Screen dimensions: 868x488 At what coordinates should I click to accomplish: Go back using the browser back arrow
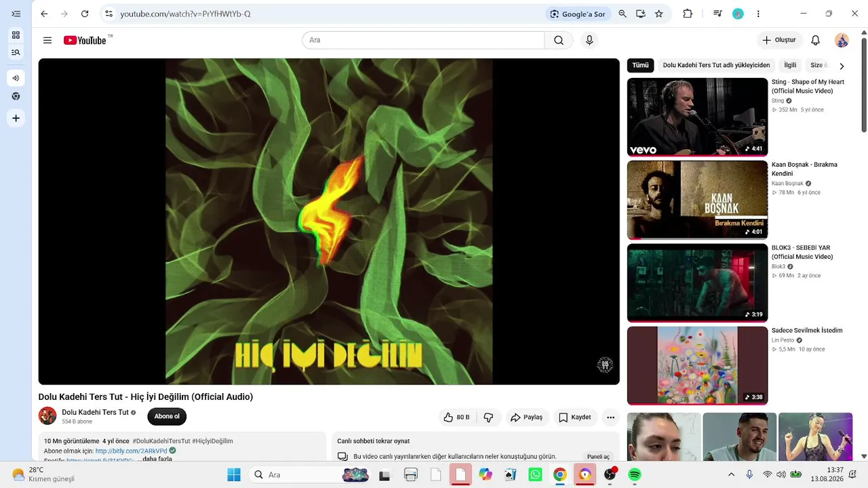(44, 14)
